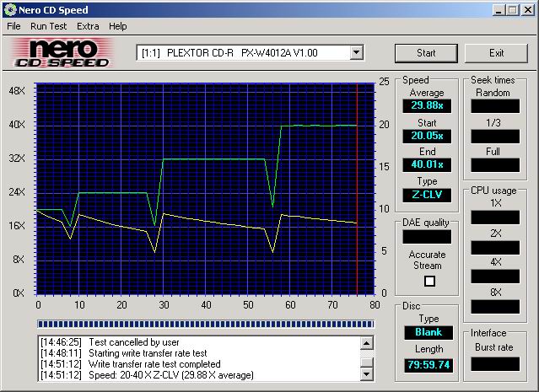
Task: Expand the drive selection dropdown arrow
Action: (357, 53)
